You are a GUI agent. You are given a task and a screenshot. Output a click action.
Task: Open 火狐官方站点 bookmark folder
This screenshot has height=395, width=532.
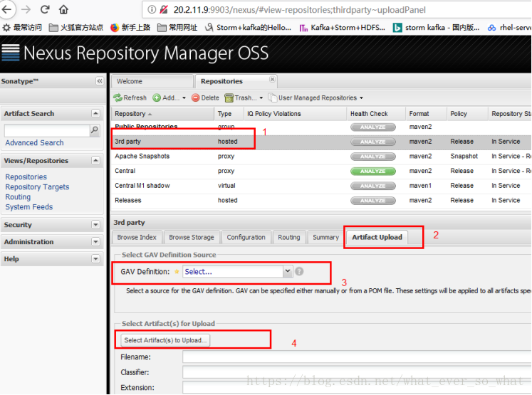pyautogui.click(x=76, y=28)
